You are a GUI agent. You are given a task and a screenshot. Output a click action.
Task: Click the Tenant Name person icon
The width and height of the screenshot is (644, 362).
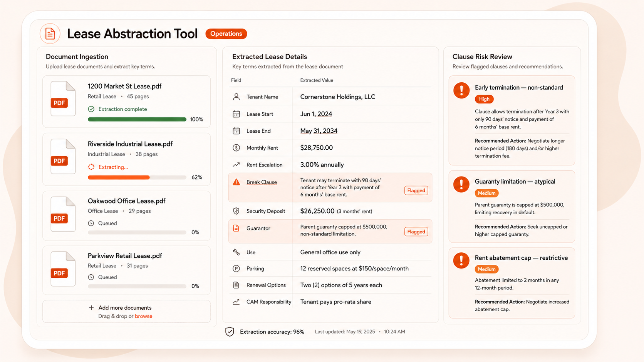pyautogui.click(x=236, y=97)
